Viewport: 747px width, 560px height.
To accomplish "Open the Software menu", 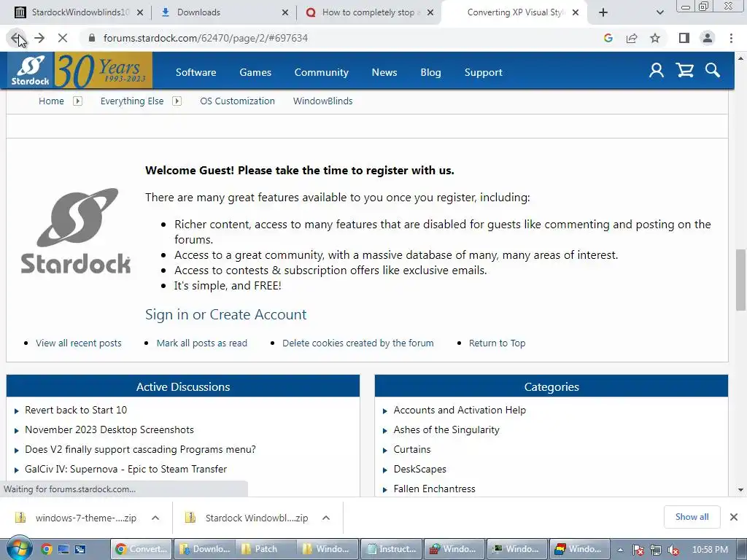I will [196, 72].
